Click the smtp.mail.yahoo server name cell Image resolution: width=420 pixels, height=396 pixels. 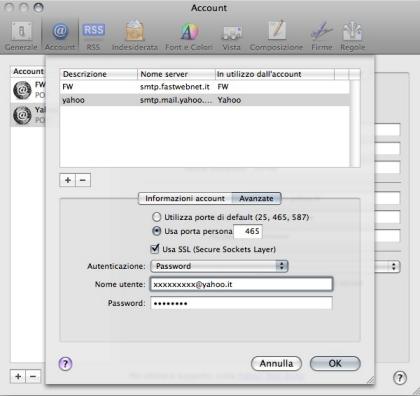point(176,100)
